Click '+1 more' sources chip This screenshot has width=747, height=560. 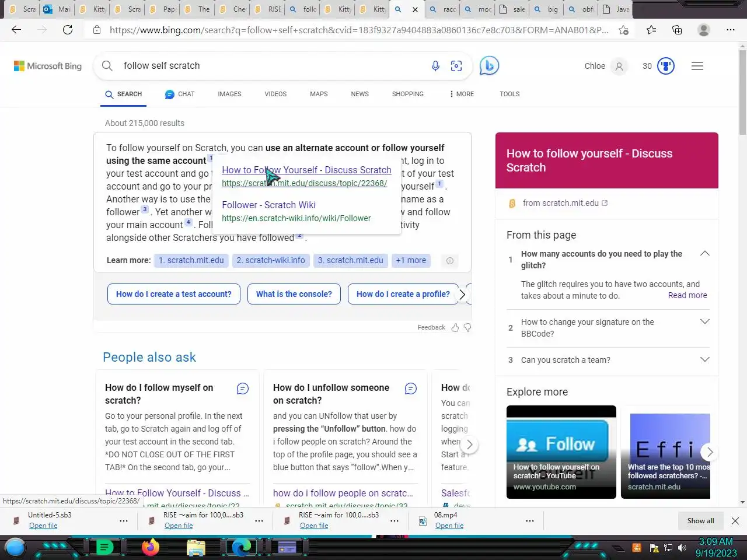coord(411,261)
